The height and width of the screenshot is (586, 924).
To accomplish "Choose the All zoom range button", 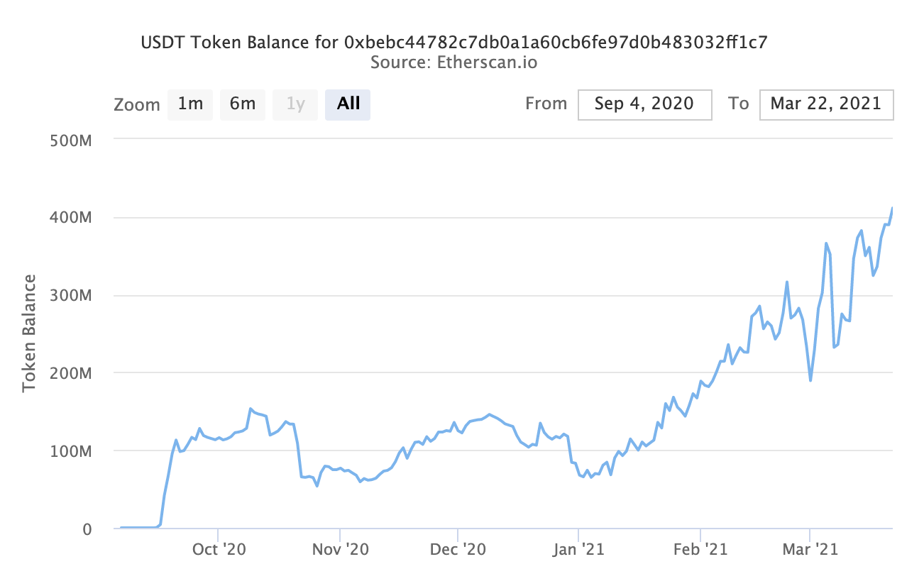I will pos(348,104).
